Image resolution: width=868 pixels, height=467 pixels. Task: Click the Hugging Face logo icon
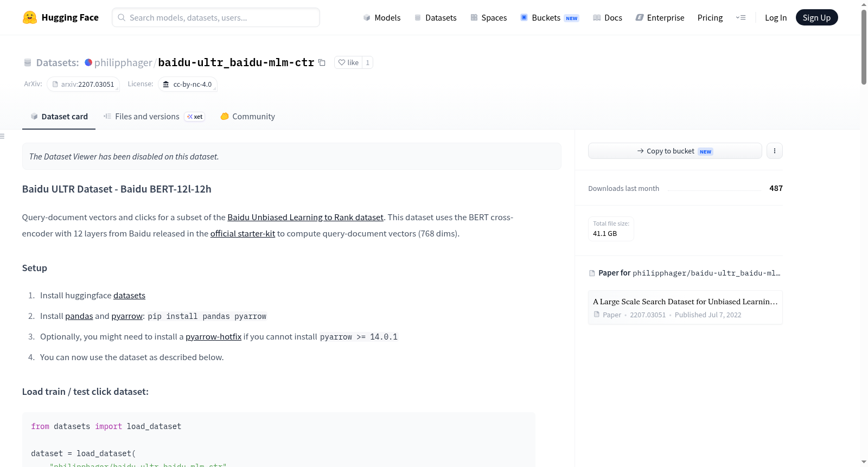30,17
